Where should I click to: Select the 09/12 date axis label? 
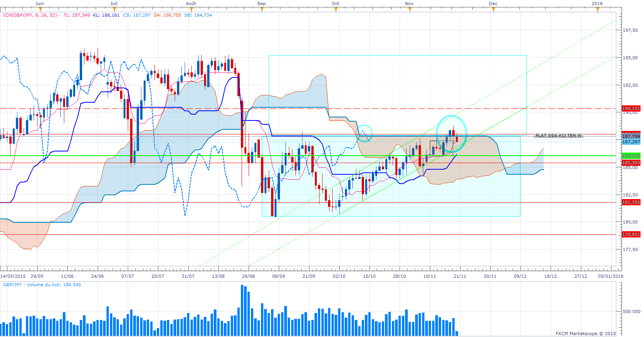[520, 276]
